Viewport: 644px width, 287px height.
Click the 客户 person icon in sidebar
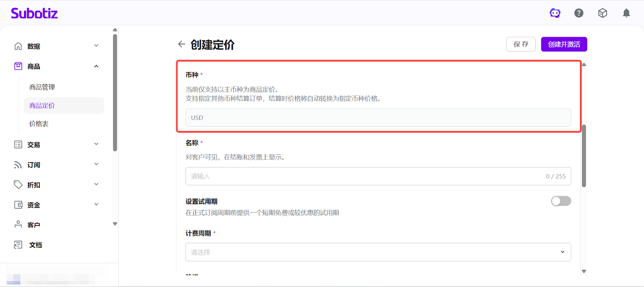(18, 225)
